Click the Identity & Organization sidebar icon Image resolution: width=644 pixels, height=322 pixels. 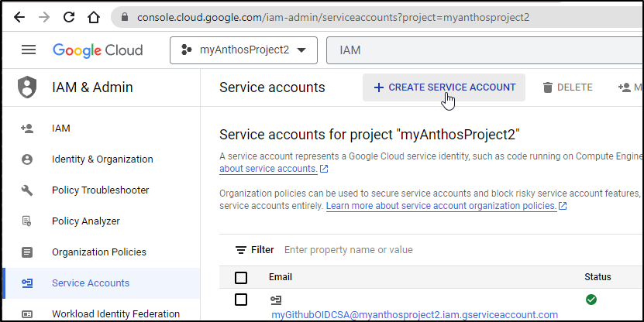(27, 159)
